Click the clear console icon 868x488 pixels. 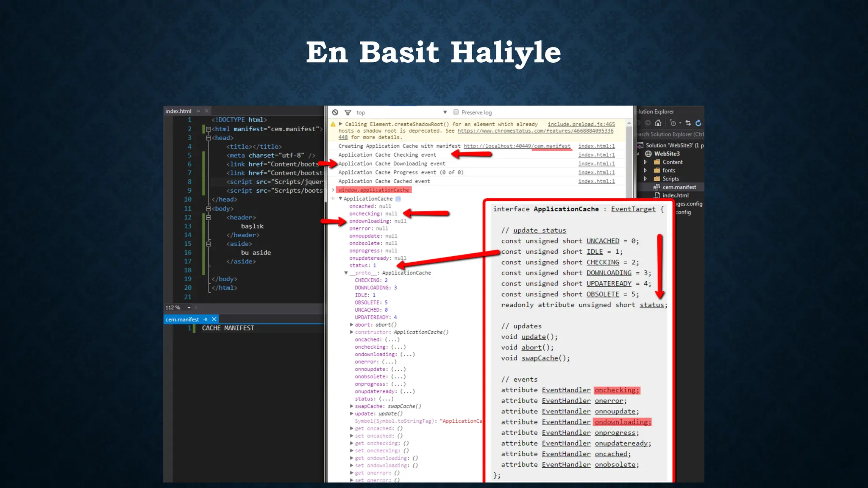point(335,112)
